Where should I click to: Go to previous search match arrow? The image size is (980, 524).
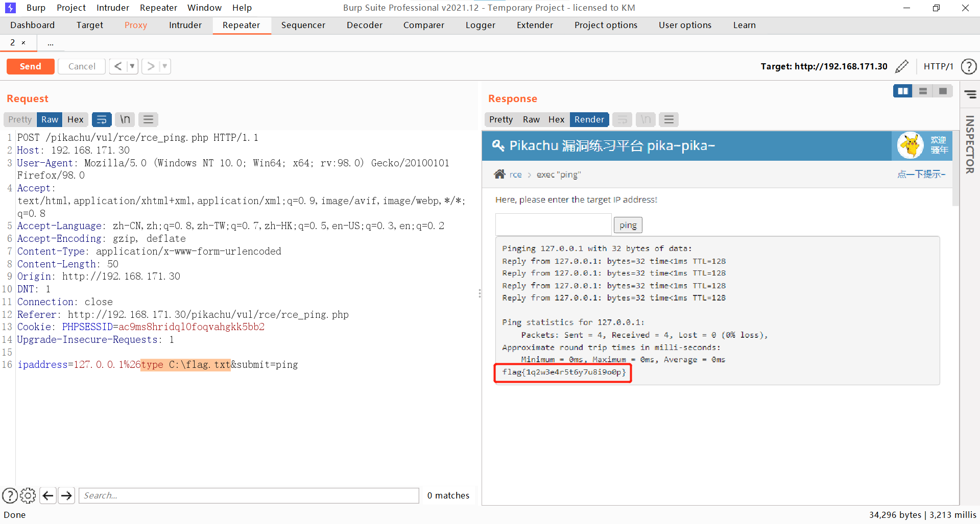pyautogui.click(x=48, y=495)
